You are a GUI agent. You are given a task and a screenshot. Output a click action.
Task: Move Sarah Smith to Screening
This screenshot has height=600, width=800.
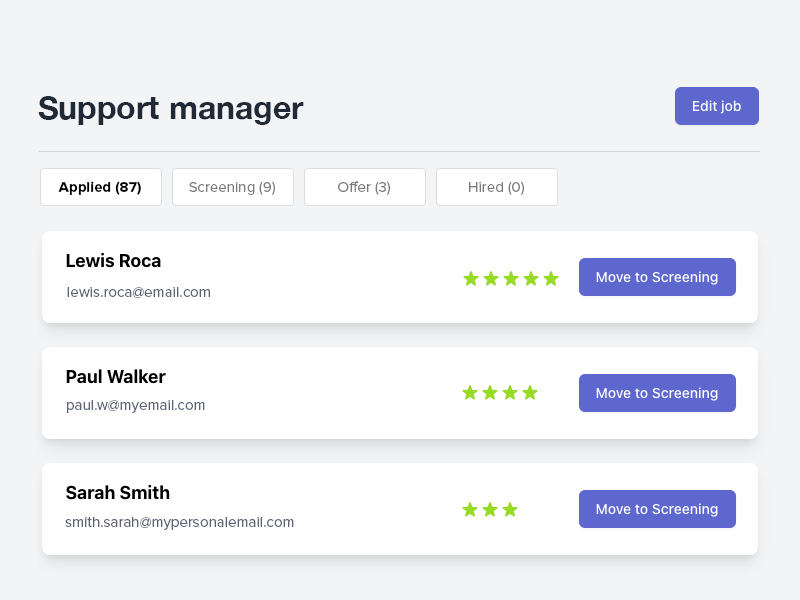tap(657, 509)
